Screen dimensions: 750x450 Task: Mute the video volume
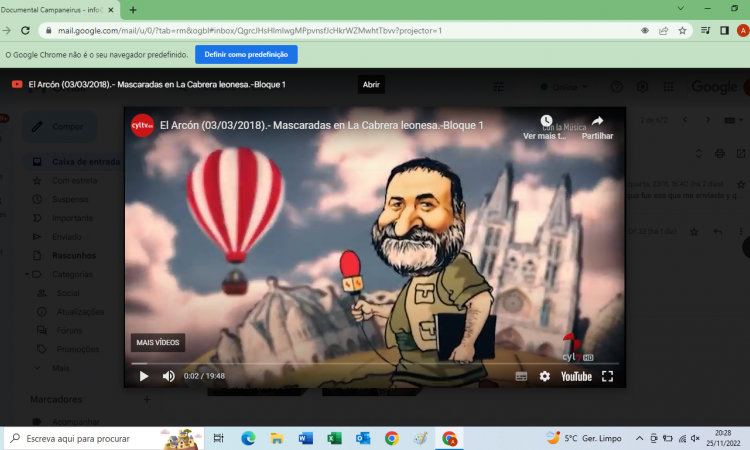[x=168, y=376]
